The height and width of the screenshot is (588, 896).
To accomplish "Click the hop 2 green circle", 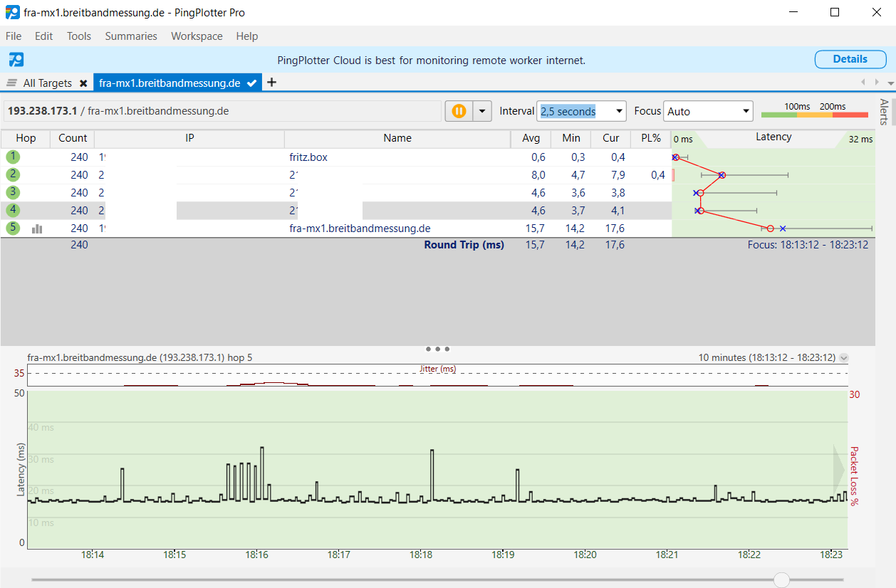I will (x=13, y=174).
